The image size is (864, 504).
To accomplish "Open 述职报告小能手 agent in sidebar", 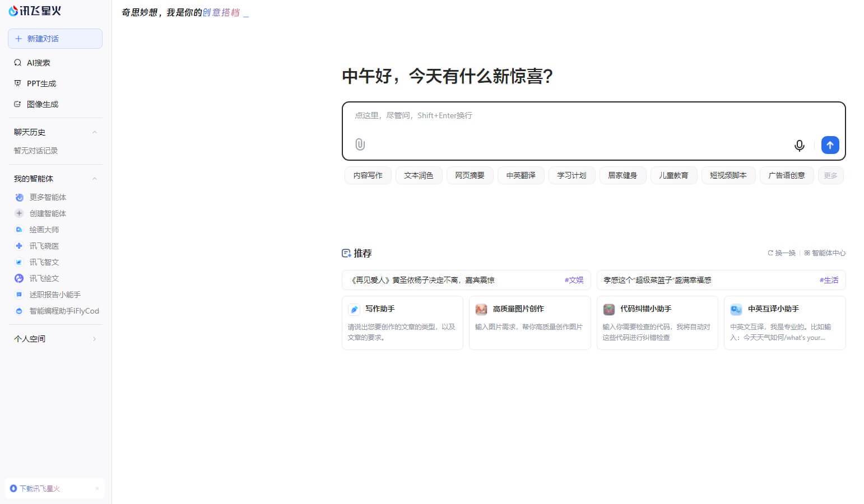I will point(55,295).
